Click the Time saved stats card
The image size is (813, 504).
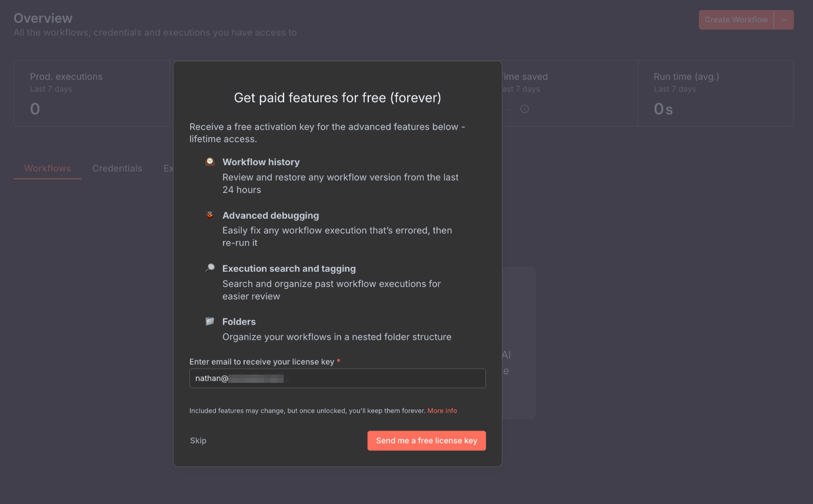[x=568, y=93]
